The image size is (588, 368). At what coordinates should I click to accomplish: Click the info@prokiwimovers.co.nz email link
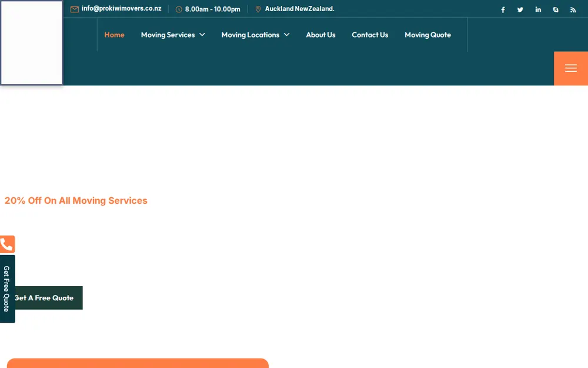coord(122,9)
